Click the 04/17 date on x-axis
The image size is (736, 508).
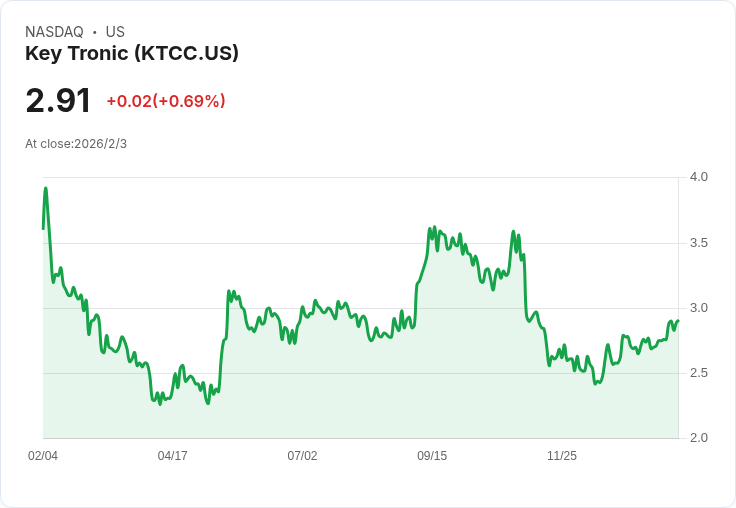tap(173, 456)
